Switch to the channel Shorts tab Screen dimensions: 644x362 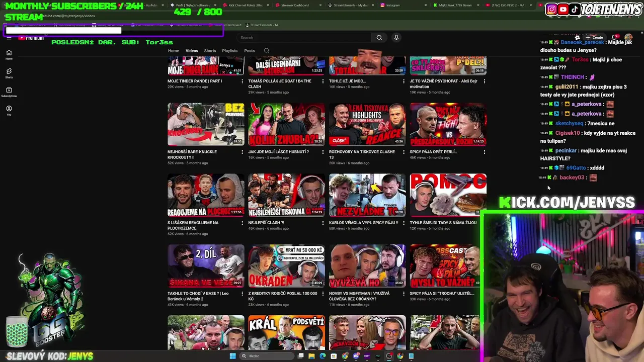coord(210,51)
